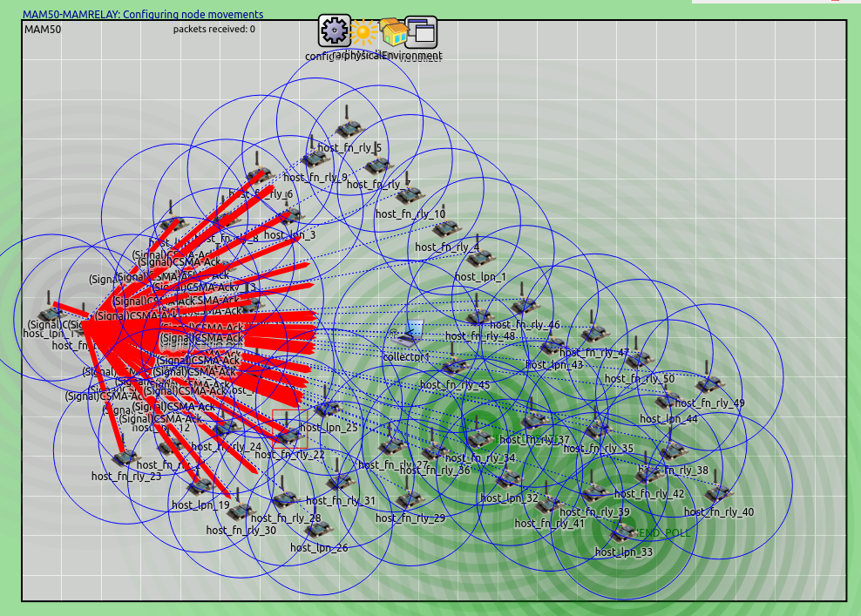This screenshot has width=861, height=616.
Task: Click the host_fn_rly_24 node icon
Action: [227, 423]
